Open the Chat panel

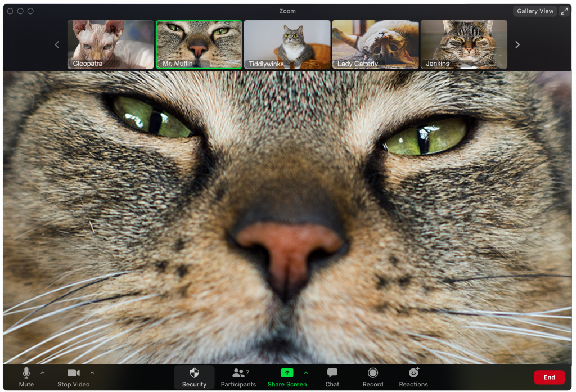332,376
